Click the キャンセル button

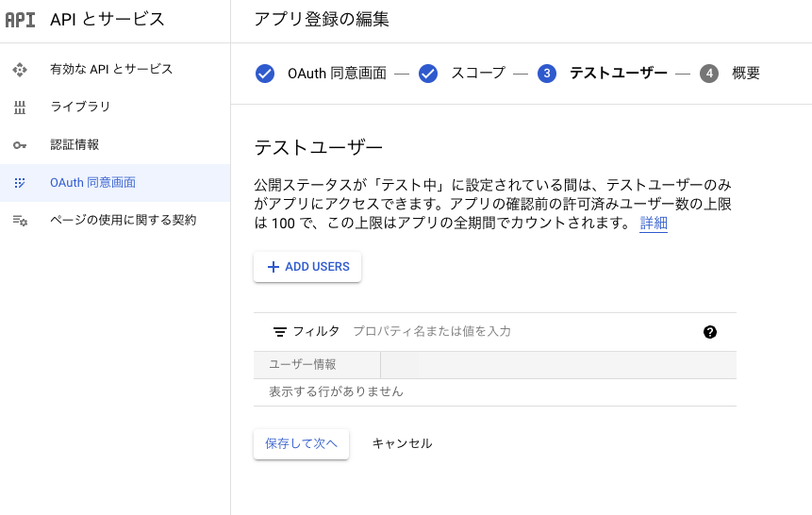pos(403,444)
